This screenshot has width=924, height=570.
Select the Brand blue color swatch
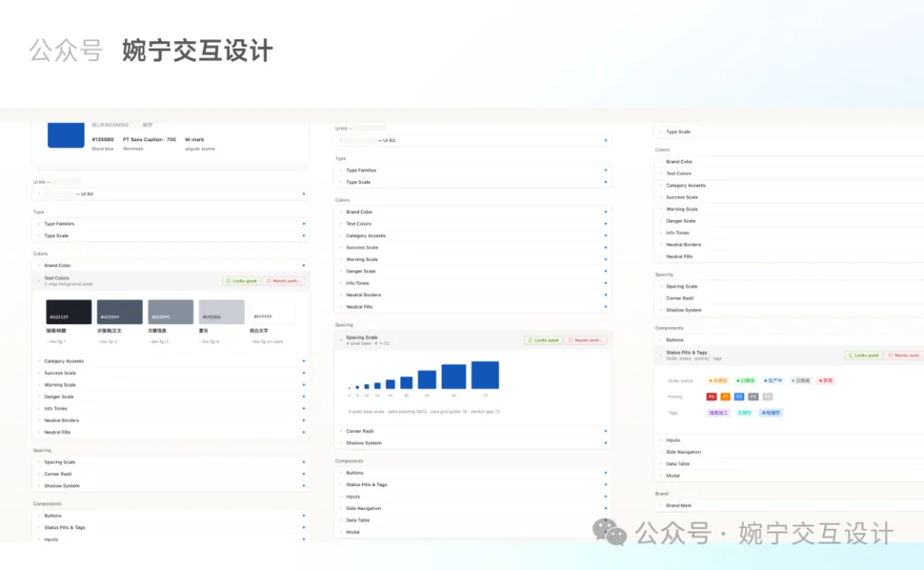66,135
